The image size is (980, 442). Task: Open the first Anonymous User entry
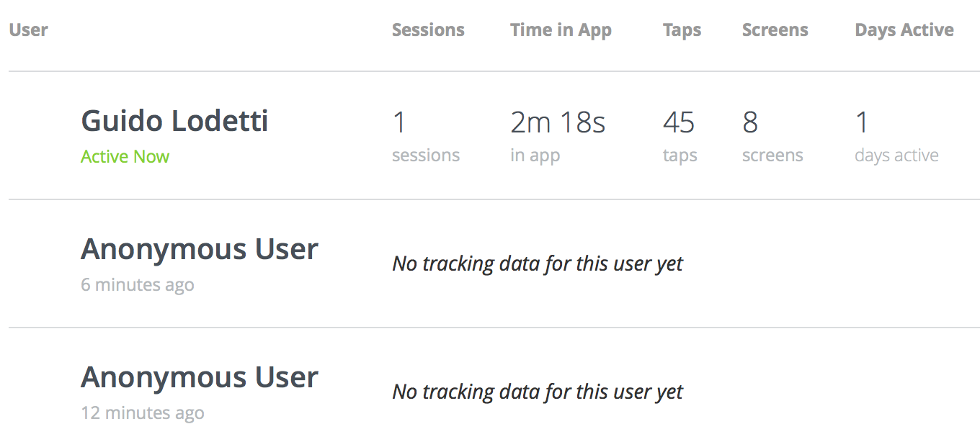tap(200, 249)
